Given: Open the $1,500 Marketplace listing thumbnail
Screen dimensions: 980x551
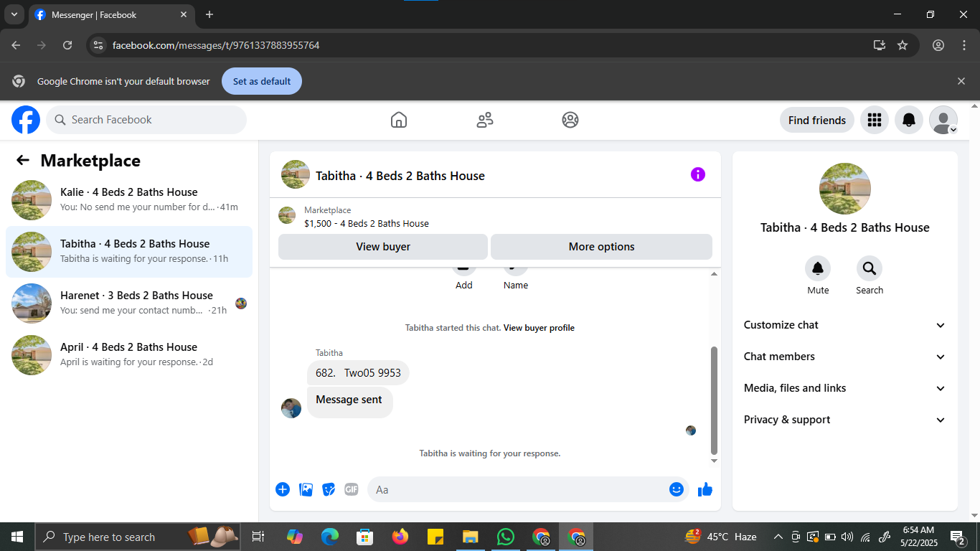Looking at the screenshot, I should point(287,216).
